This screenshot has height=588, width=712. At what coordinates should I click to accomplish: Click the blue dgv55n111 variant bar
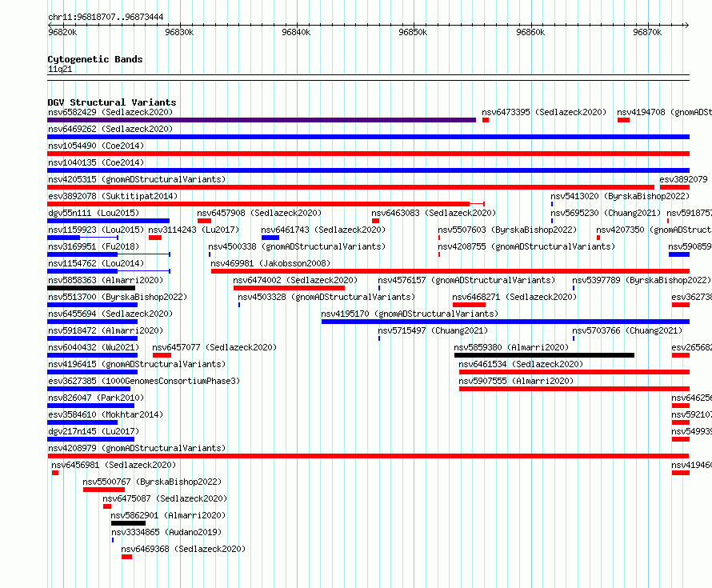[108, 221]
